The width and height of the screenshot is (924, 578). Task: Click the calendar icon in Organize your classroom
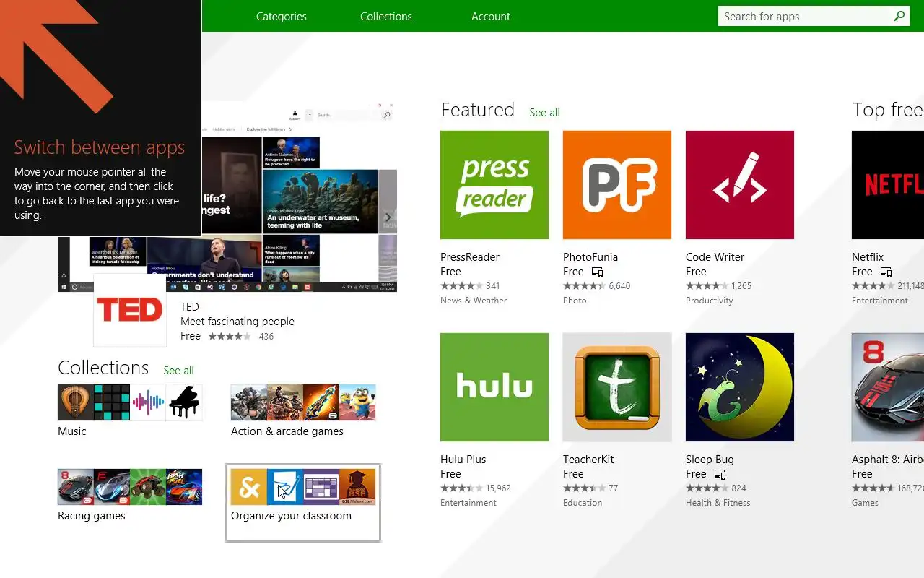(x=321, y=487)
